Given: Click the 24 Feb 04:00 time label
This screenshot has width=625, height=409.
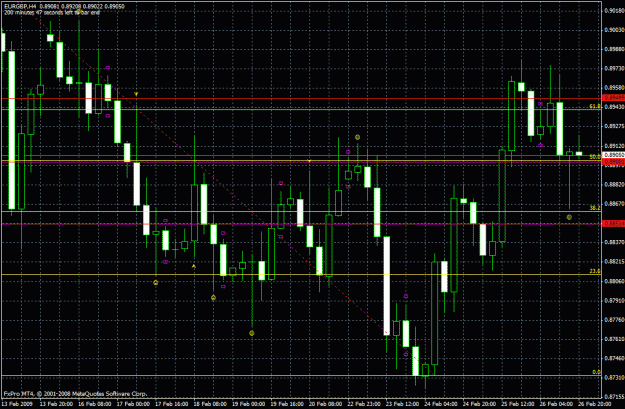Looking at the screenshot, I should (441, 404).
